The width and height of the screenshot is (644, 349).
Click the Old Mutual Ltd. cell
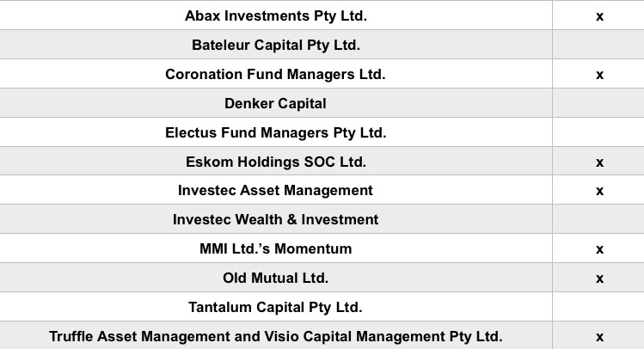(275, 278)
